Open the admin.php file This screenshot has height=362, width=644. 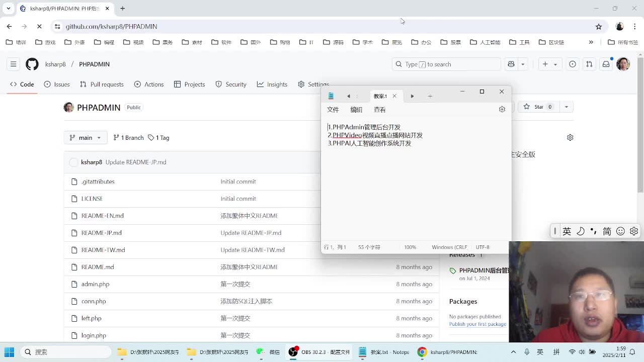[x=95, y=284]
